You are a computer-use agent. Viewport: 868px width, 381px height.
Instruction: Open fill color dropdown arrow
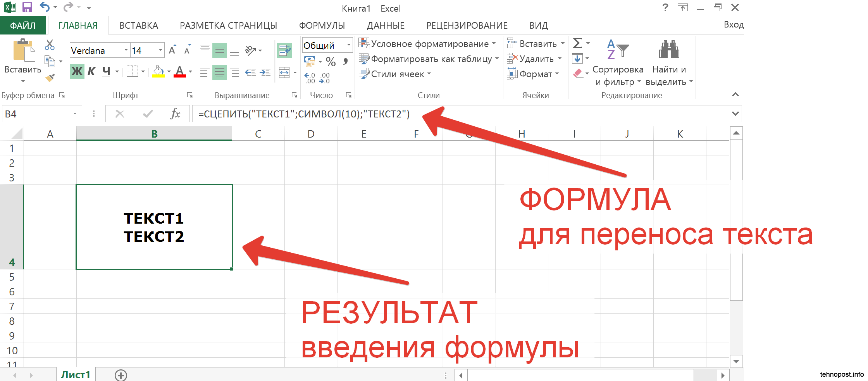coord(169,72)
